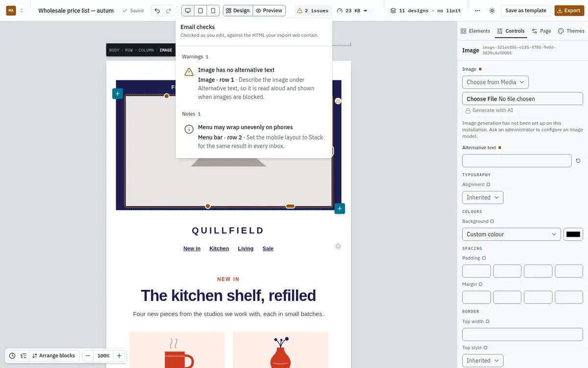Switch to phone viewport preview
The height and width of the screenshot is (368, 588).
(213, 10)
